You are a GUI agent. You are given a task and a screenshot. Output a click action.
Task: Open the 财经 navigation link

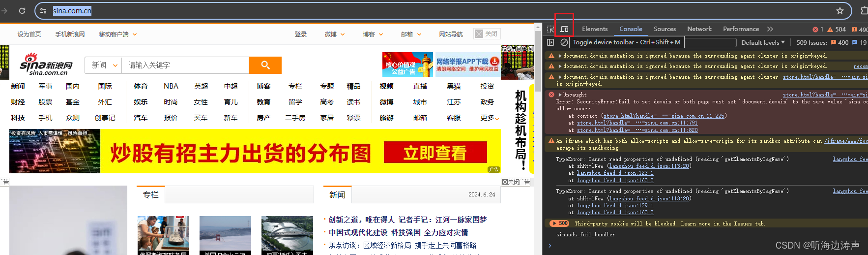[18, 102]
